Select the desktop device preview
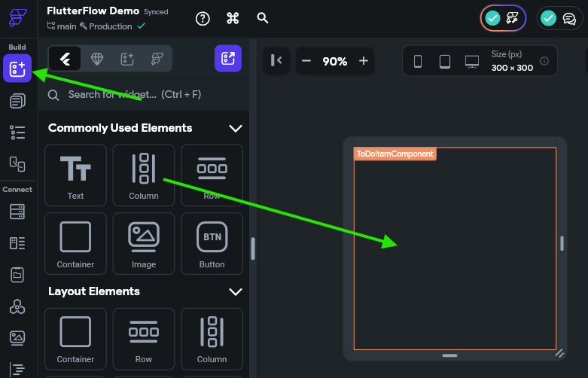 point(472,62)
